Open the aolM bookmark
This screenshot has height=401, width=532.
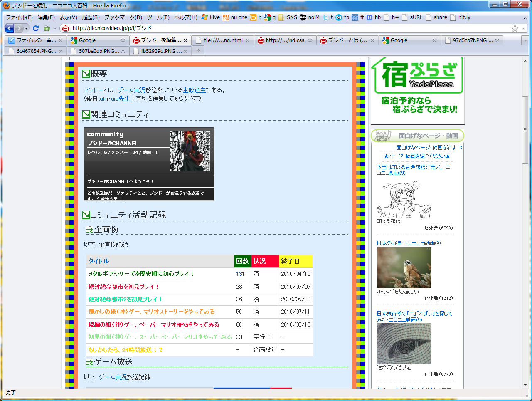[310, 17]
